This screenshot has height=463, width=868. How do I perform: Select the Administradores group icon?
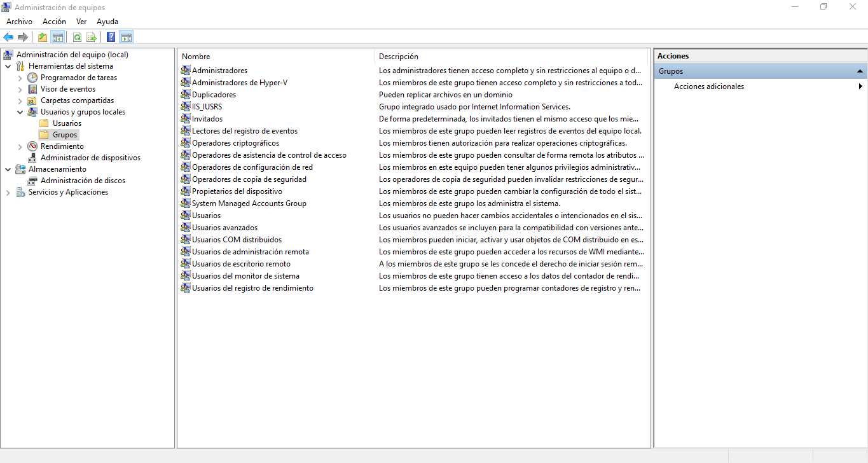point(186,71)
